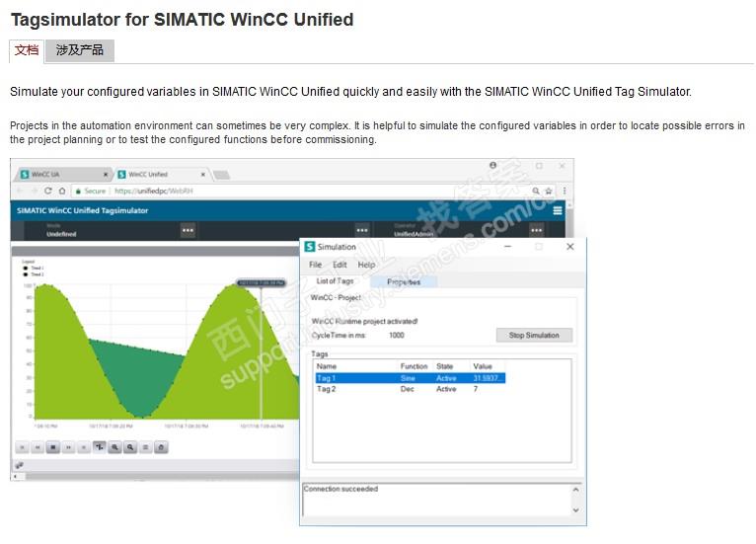Close the Simulation window
Image resolution: width=756 pixels, height=544 pixels.
[569, 247]
